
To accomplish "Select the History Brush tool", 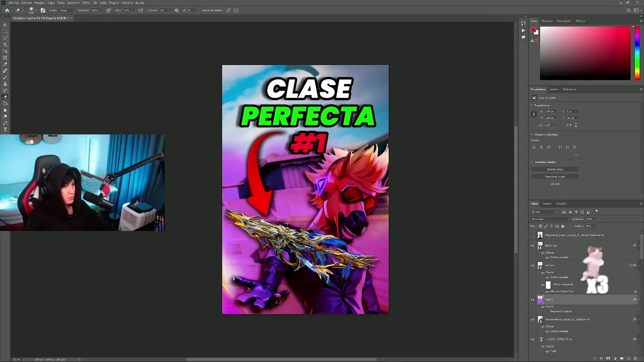I will (x=6, y=90).
